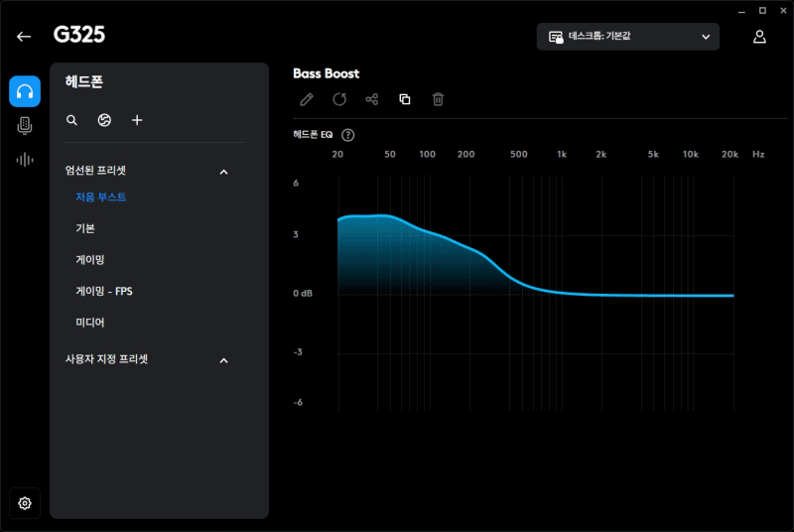
Task: Click the Bass Boost heading
Action: pos(327,73)
